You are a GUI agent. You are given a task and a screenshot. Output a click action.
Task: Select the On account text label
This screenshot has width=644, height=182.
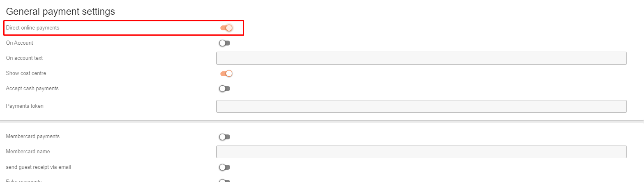tap(24, 58)
